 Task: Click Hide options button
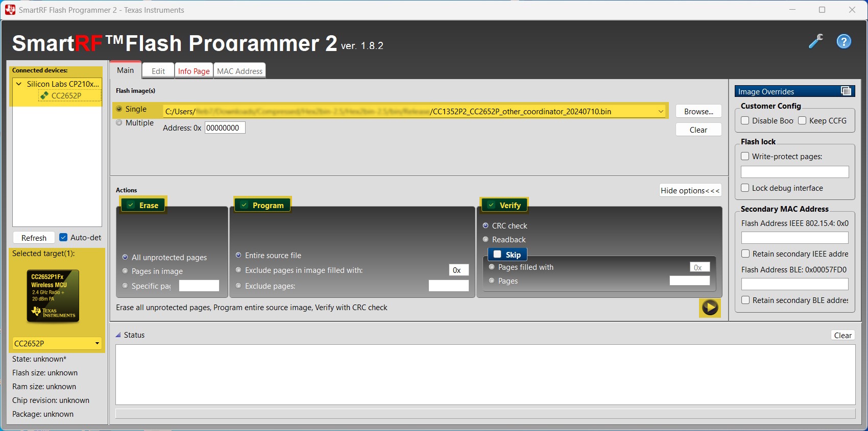click(x=690, y=190)
